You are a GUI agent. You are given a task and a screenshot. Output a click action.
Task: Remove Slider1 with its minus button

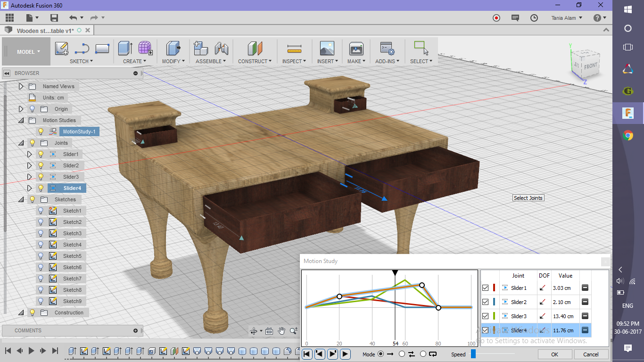pos(585,288)
